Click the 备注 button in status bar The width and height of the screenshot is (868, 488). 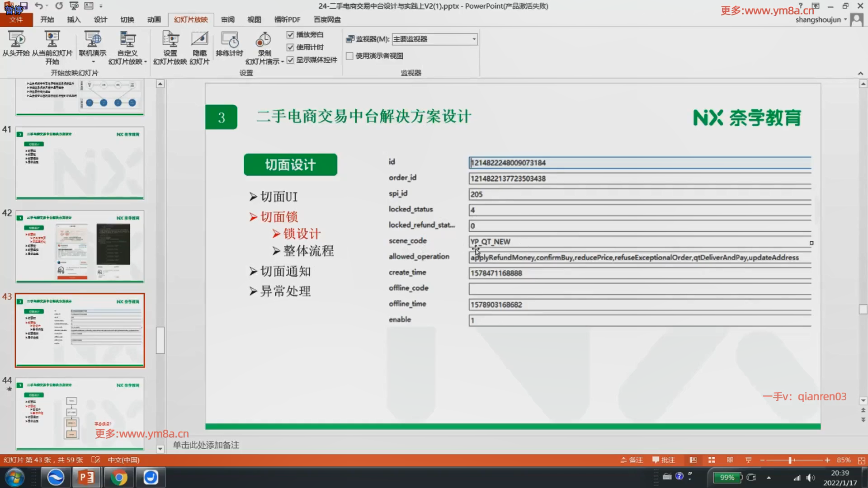pos(632,460)
